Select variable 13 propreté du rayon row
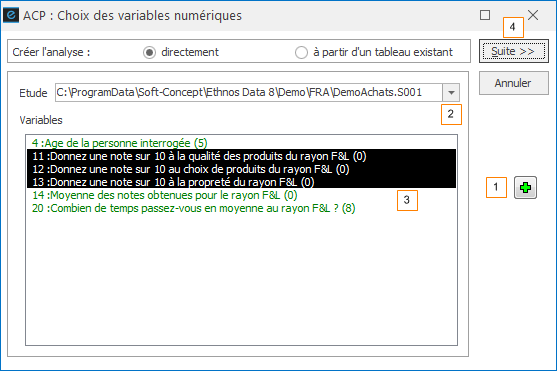The width and height of the screenshot is (557, 371). (242, 182)
